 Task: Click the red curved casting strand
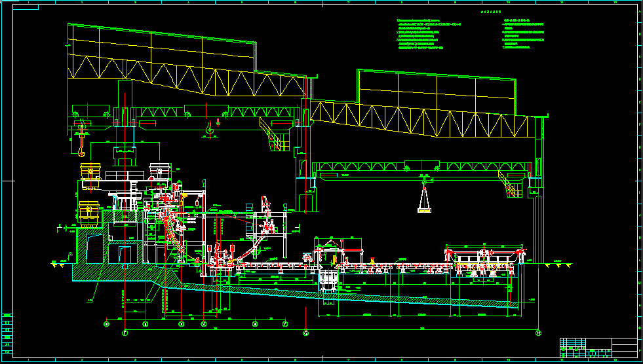[x=172, y=234]
